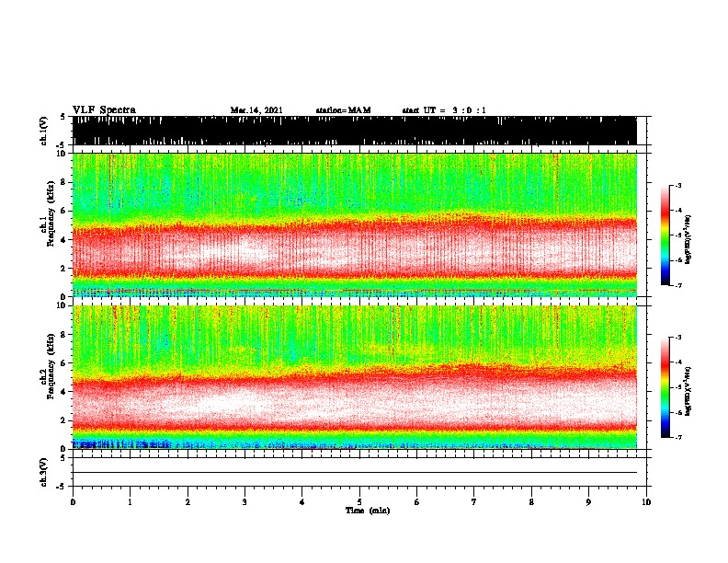This screenshot has height=563, width=728.
Task: Click the ch.1 frequency axis "4" tick label
Action: [x=64, y=240]
